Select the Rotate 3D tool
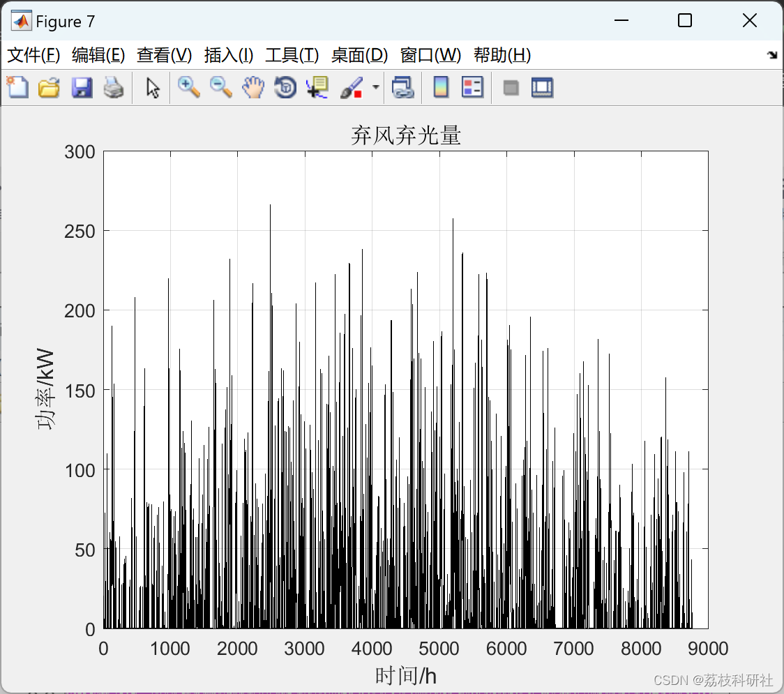 285,87
